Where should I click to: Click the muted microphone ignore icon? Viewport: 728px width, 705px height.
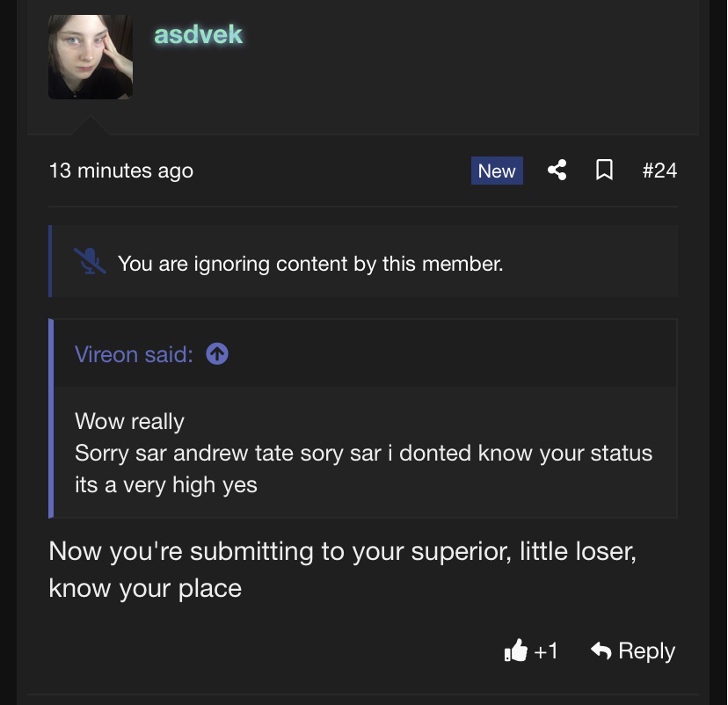point(90,262)
